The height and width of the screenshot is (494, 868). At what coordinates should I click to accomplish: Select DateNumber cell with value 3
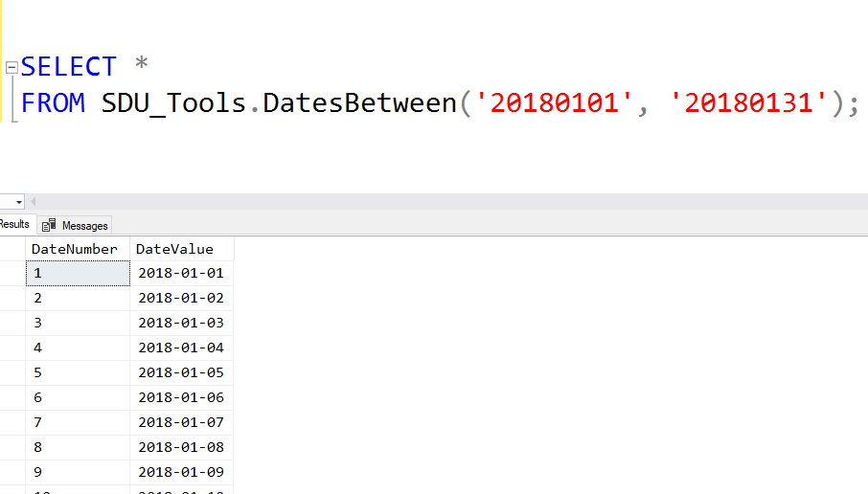click(x=78, y=323)
